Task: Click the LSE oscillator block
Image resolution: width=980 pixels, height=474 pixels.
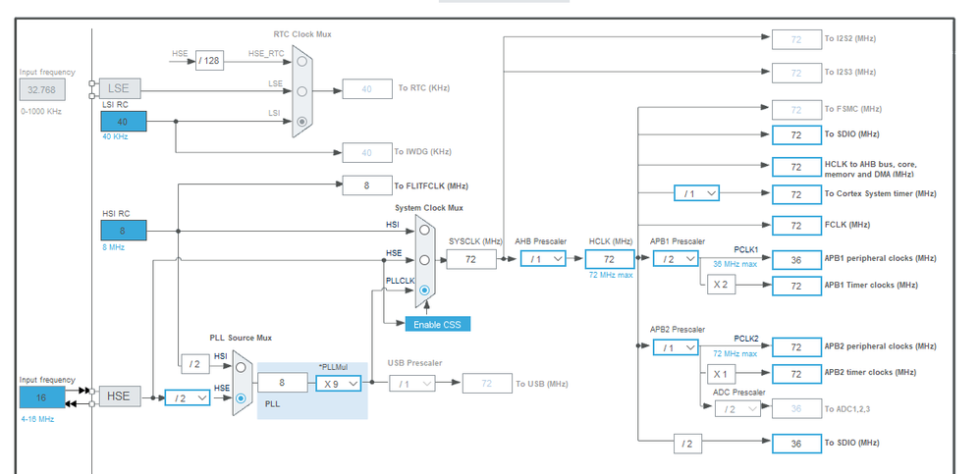Action: pyautogui.click(x=120, y=88)
